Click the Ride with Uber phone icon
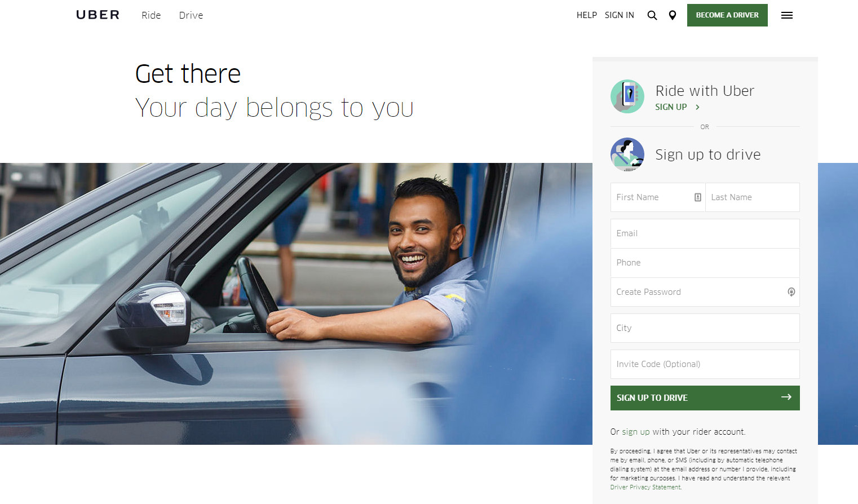858x504 pixels. click(627, 96)
